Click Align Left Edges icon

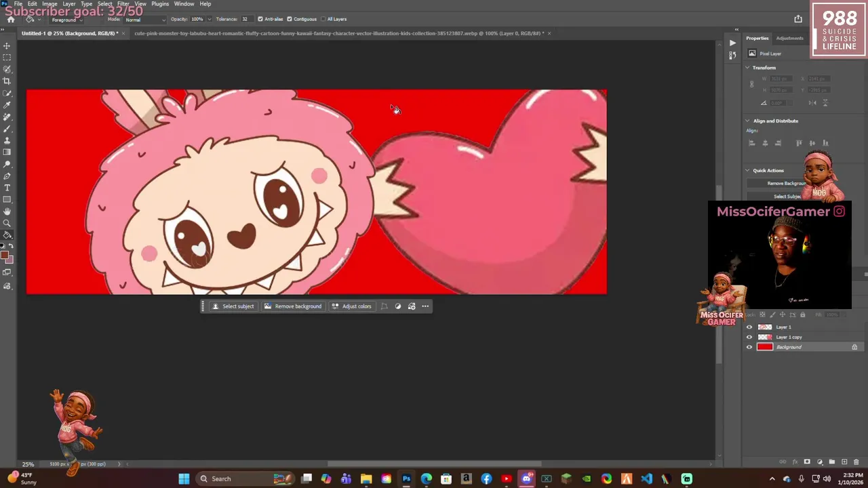click(751, 143)
